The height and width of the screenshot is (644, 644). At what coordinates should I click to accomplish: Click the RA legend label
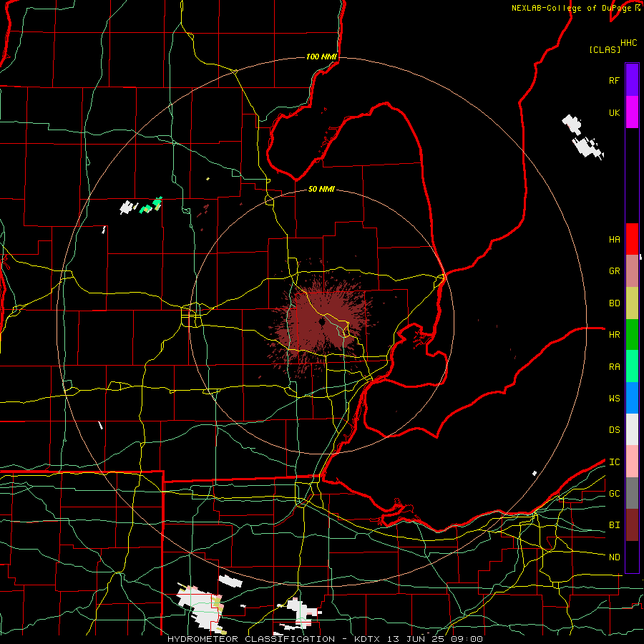614,366
